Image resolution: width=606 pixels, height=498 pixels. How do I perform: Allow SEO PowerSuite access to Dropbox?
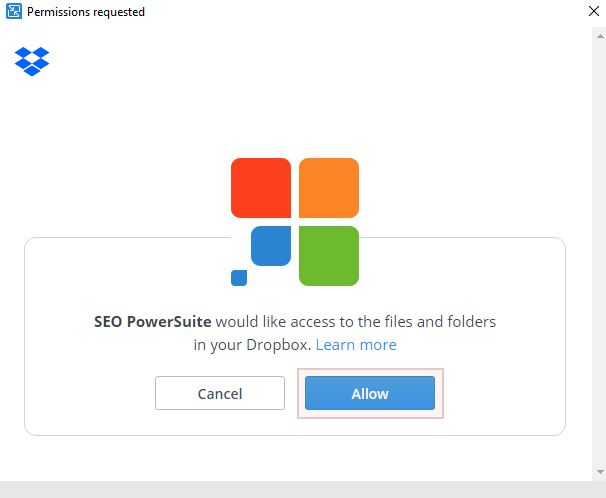[x=370, y=393]
